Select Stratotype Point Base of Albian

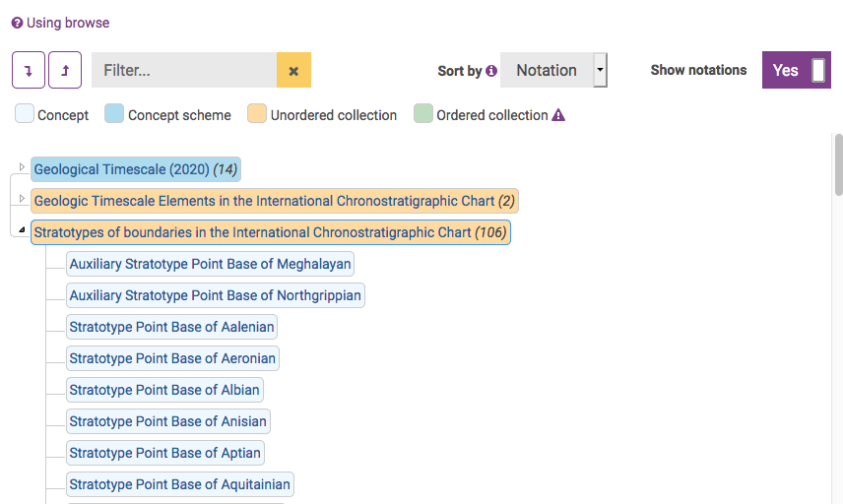click(164, 390)
